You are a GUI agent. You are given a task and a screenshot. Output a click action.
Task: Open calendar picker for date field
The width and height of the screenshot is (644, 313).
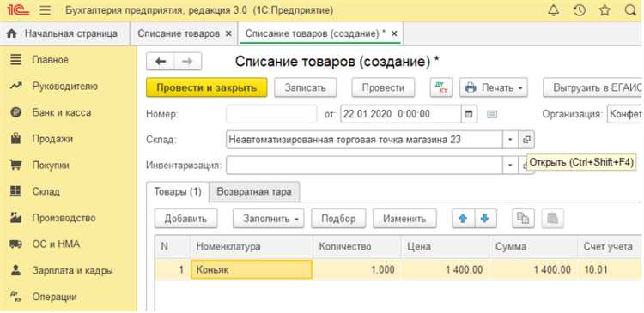pyautogui.click(x=469, y=114)
